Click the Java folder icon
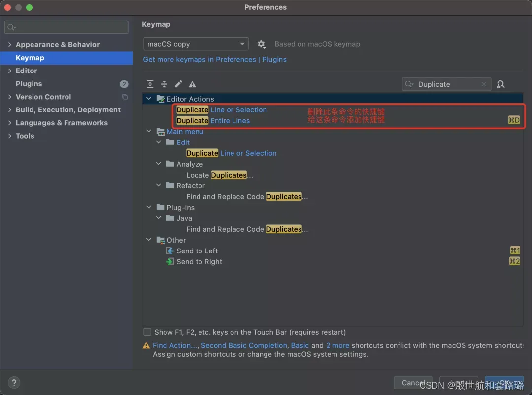This screenshot has width=532, height=395. click(x=170, y=218)
